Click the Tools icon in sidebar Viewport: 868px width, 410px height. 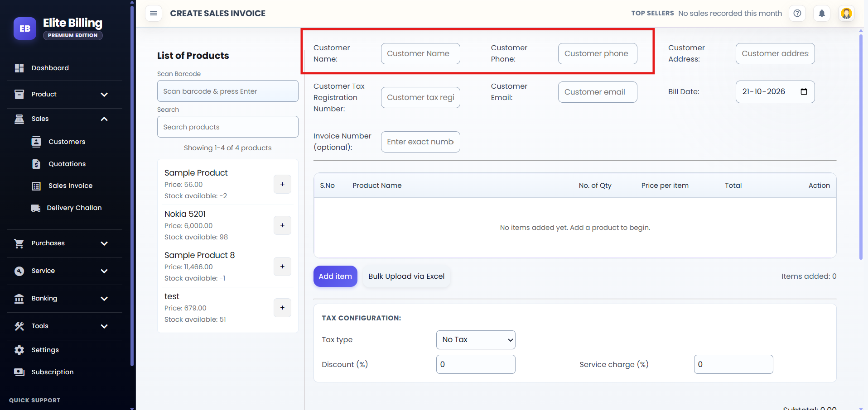[x=19, y=326]
